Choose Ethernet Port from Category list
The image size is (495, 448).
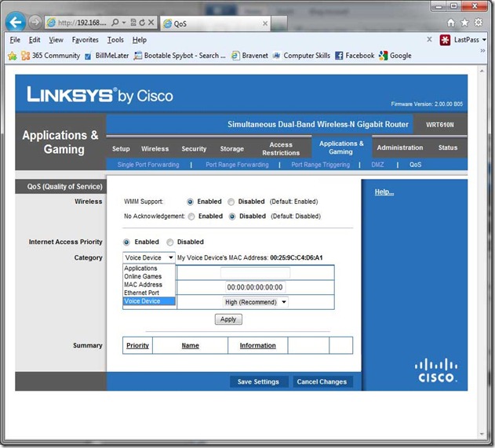click(149, 293)
